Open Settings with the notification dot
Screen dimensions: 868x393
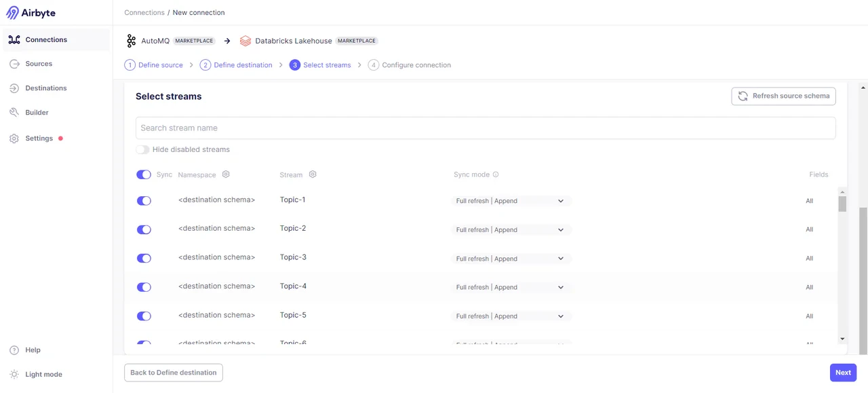pos(39,138)
